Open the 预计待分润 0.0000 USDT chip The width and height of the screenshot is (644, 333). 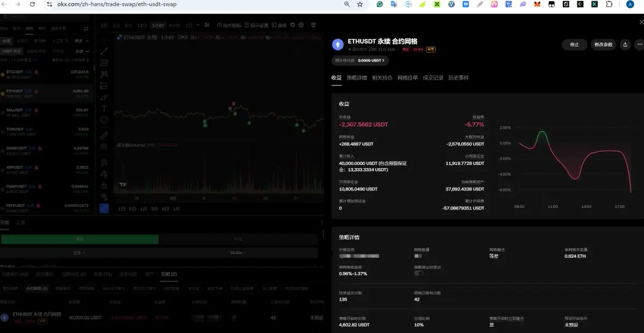pos(360,61)
